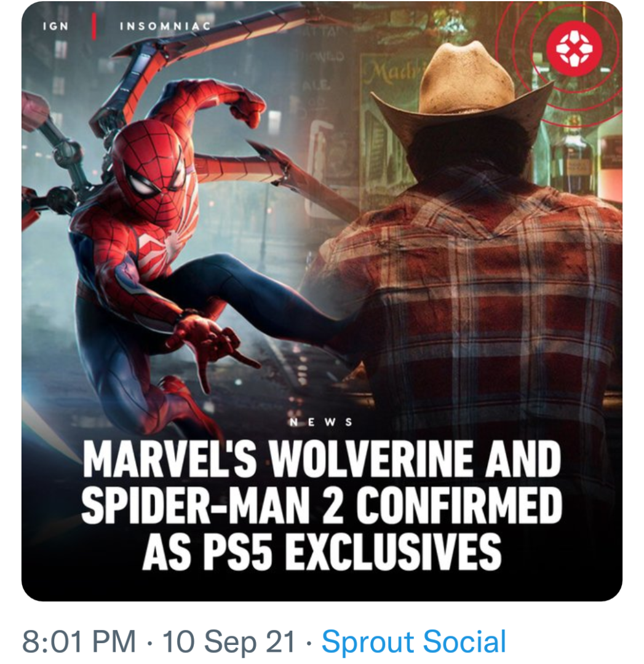Viewport: 644px width, 664px height.
Task: Click the 10 Sep 21 date
Action: point(229,642)
